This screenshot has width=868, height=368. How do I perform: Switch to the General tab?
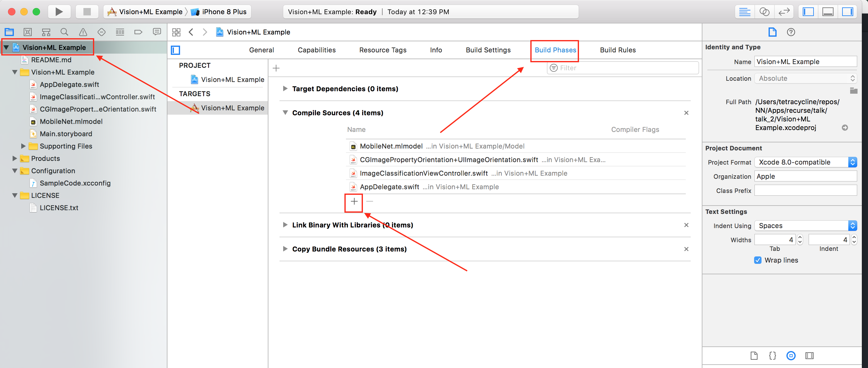[262, 50]
